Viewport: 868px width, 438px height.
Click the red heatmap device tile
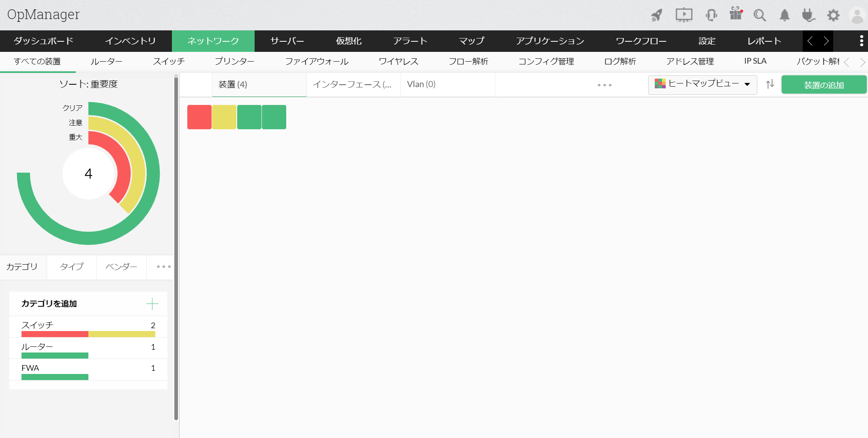[x=199, y=117]
